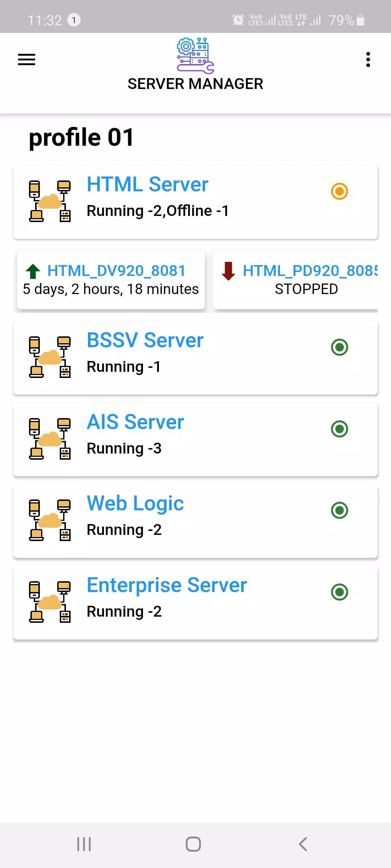Image resolution: width=391 pixels, height=868 pixels.
Task: Tap 'Running -2,Offline -1' status text
Action: point(158,211)
